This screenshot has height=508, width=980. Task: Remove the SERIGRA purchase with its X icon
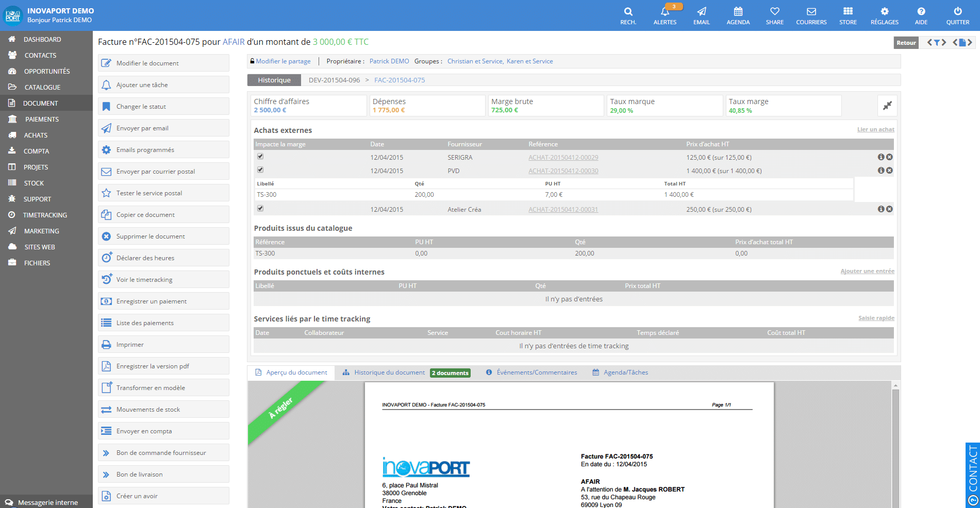point(890,157)
